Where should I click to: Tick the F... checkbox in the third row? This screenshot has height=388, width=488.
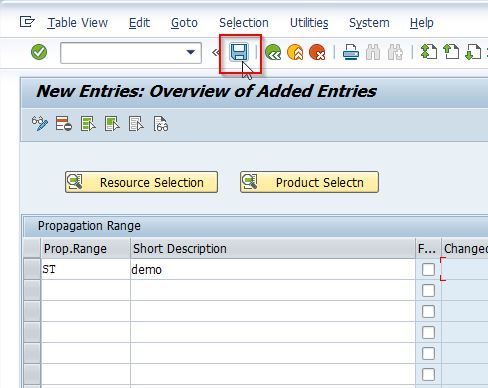pyautogui.click(x=428, y=311)
